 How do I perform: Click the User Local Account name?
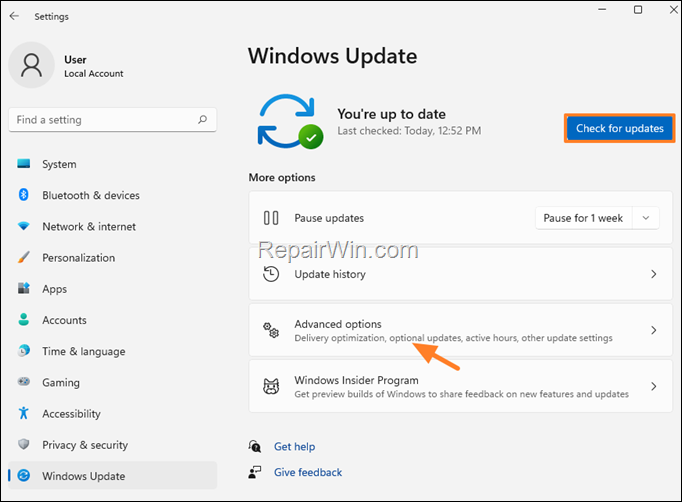click(x=94, y=66)
